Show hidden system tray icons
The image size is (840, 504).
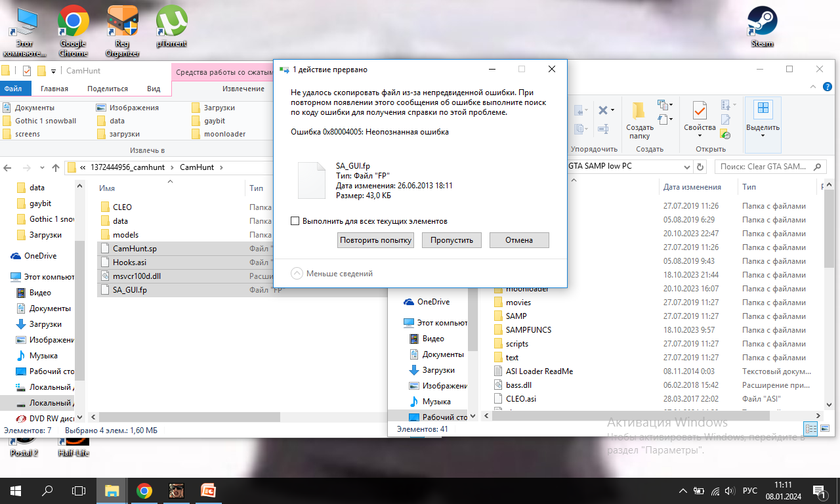684,491
